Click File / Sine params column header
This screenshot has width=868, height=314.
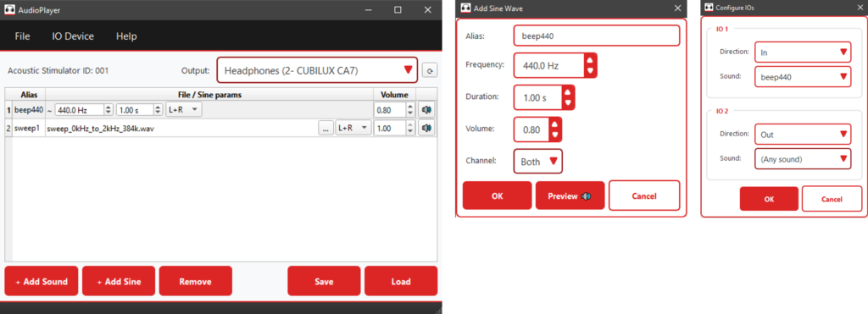click(209, 95)
